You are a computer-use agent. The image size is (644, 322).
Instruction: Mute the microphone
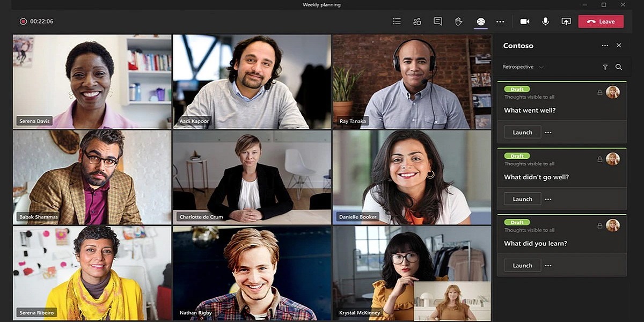coord(545,21)
